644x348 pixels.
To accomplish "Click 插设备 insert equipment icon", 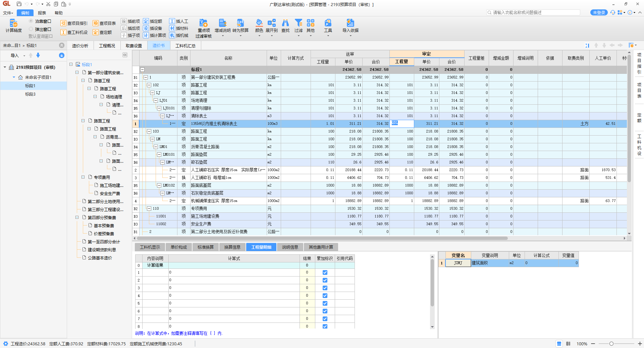I will (153, 28).
